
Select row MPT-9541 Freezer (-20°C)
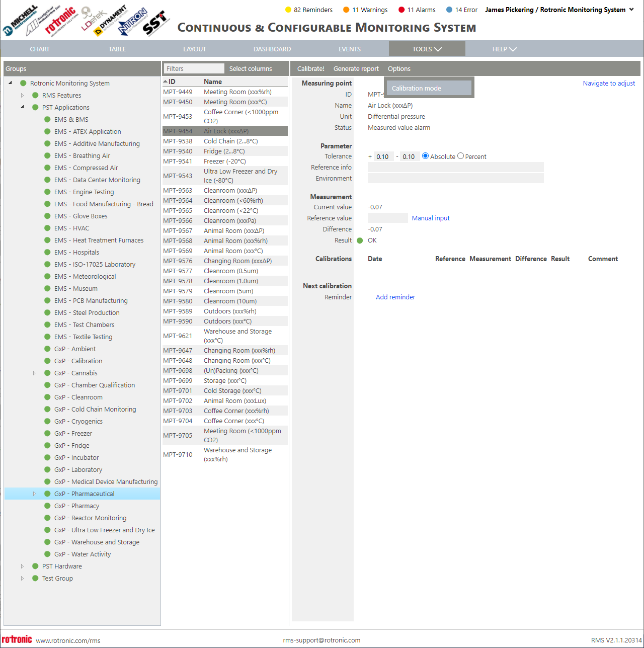tap(225, 161)
